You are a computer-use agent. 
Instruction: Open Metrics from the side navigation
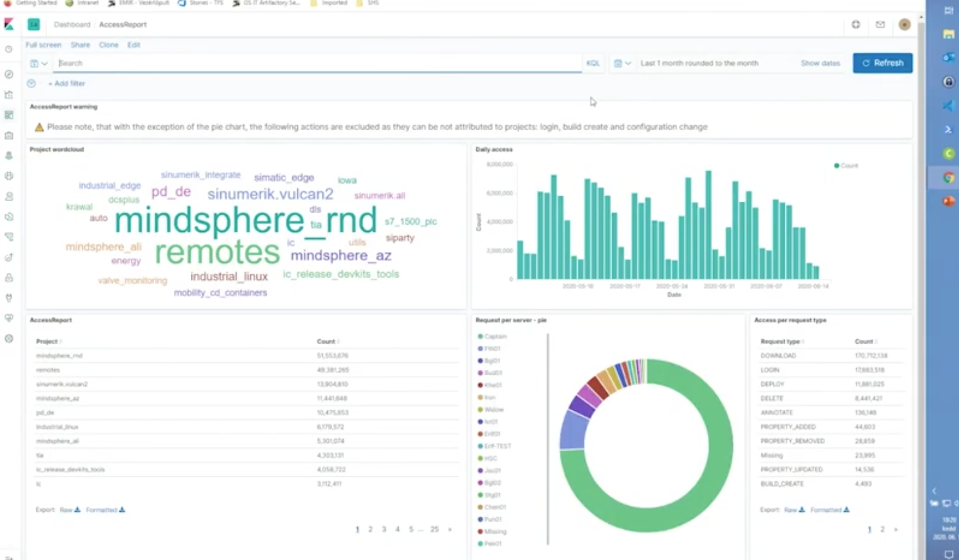pyautogui.click(x=9, y=196)
